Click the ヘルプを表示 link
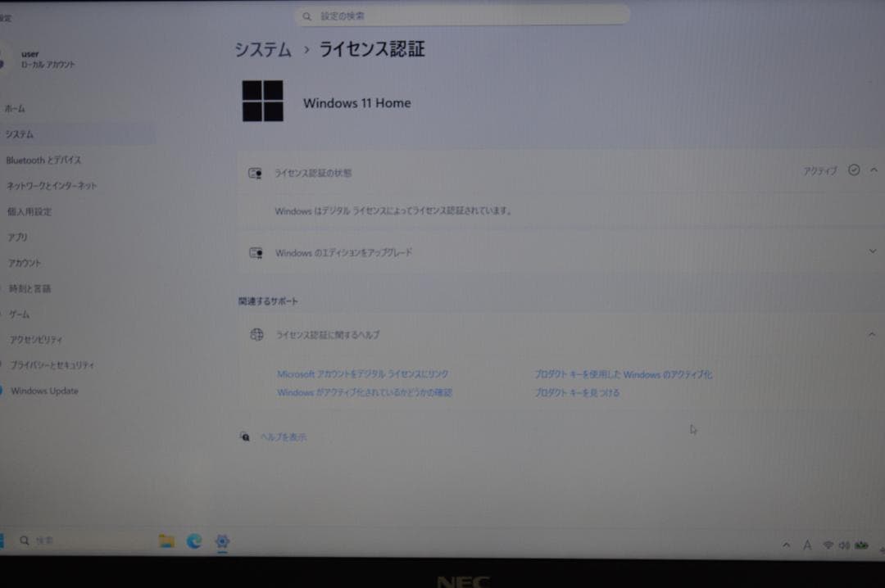Screen dimensions: 885x588 (284, 436)
